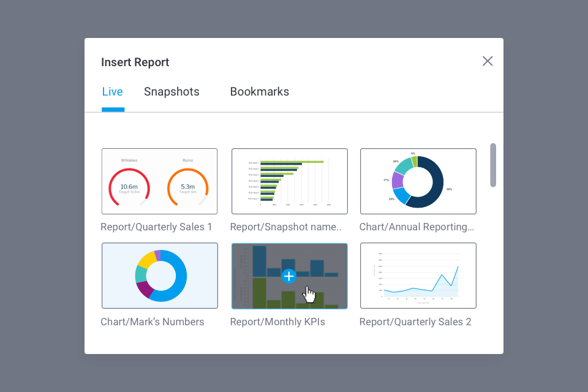Click the "Report/Quarterly Sales 1" label

pos(156,227)
